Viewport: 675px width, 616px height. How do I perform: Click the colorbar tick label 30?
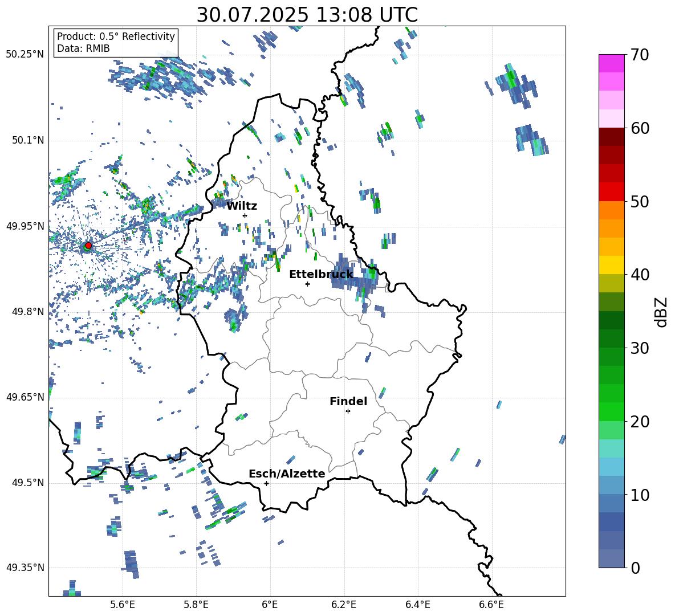640,348
